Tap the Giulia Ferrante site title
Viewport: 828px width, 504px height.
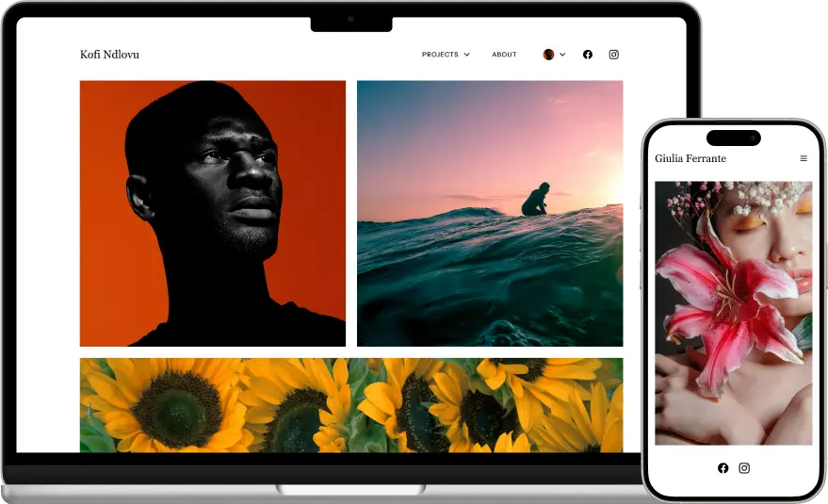[690, 158]
